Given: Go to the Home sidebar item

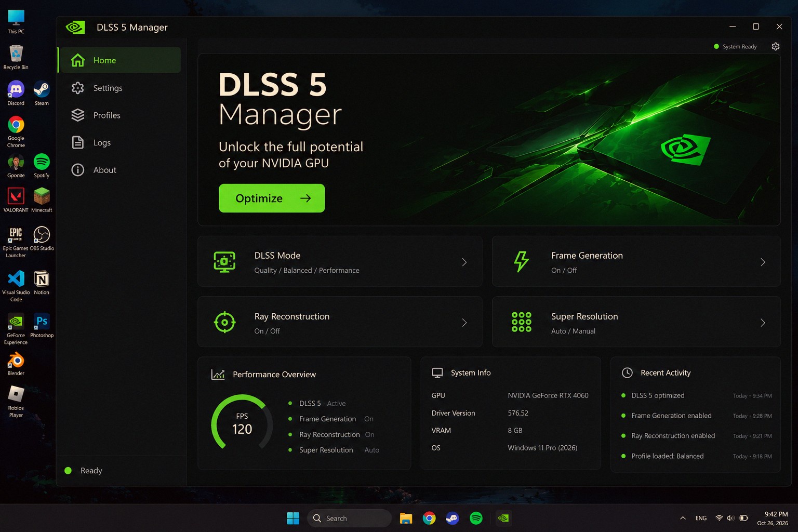Looking at the screenshot, I should pyautogui.click(x=119, y=60).
